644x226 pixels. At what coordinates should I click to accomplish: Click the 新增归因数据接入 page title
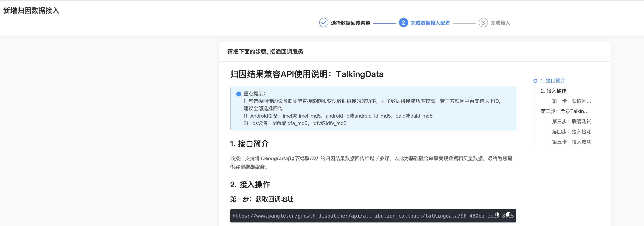click(31, 11)
